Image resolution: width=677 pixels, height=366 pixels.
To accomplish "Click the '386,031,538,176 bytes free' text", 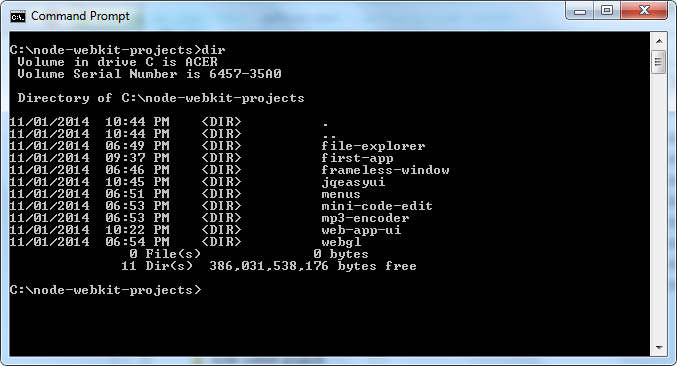I will tap(313, 266).
